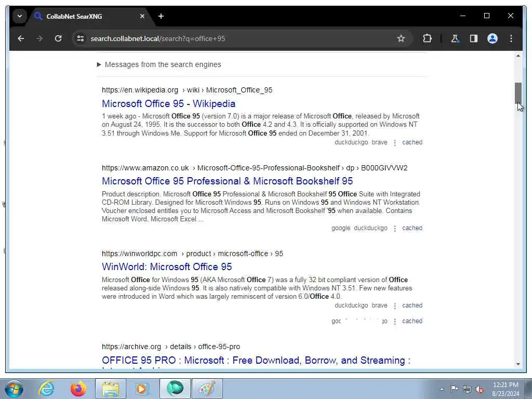
Task: Open the en.wikipedia.org result URL
Action: (x=187, y=90)
